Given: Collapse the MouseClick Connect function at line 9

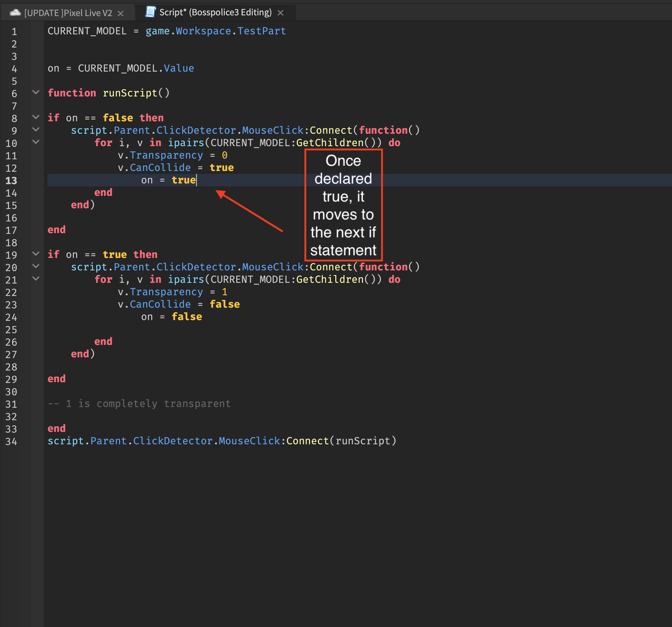Looking at the screenshot, I should (x=36, y=130).
